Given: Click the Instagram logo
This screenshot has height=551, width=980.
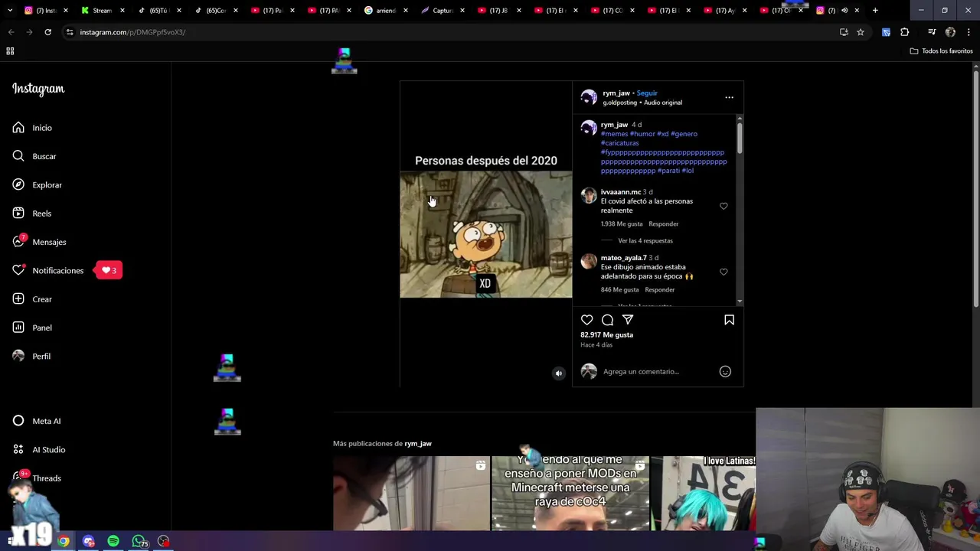Looking at the screenshot, I should click(x=38, y=89).
